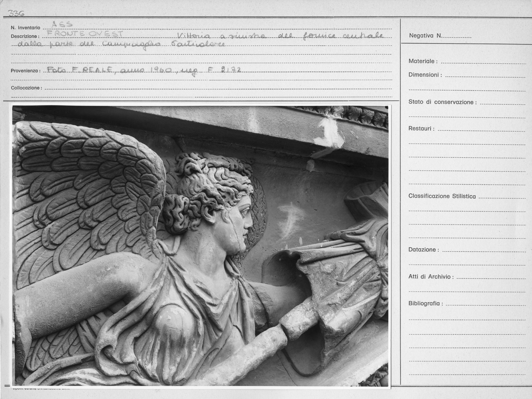Click the 'Collocazione :' label

[27, 88]
